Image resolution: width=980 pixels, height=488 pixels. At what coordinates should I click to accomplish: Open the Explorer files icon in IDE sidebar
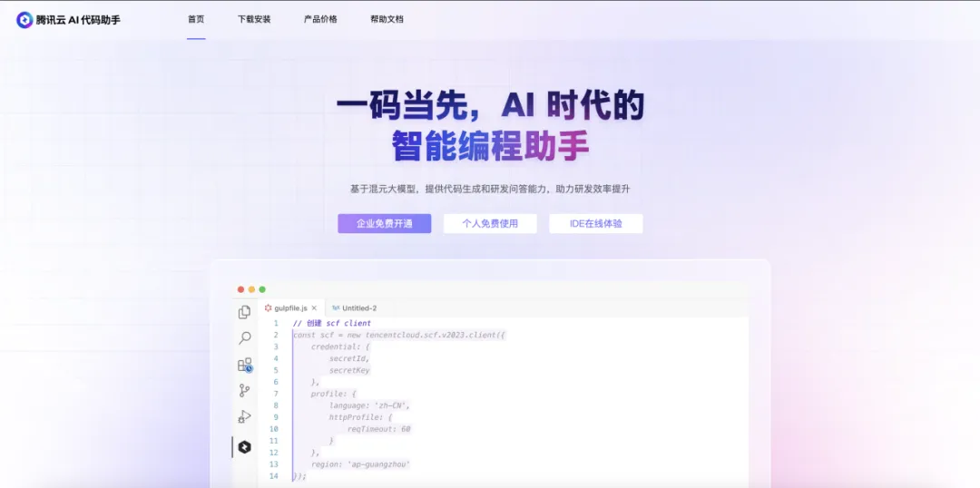click(x=244, y=312)
